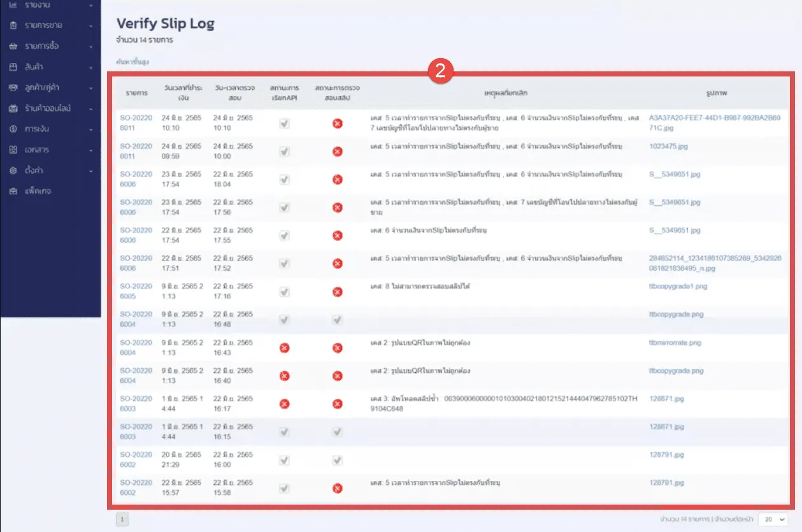Open the ttbmirrorrate.png image link
The image size is (802, 532).
pyautogui.click(x=675, y=343)
